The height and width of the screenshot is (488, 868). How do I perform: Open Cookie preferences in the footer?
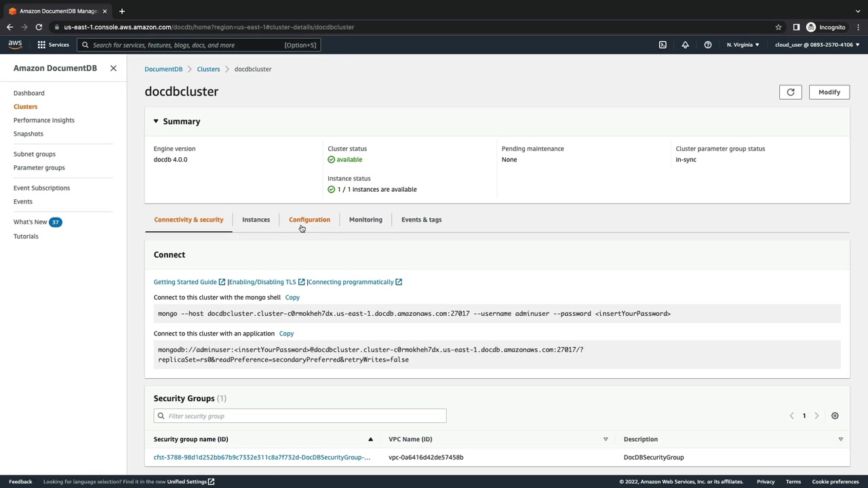[835, 482]
